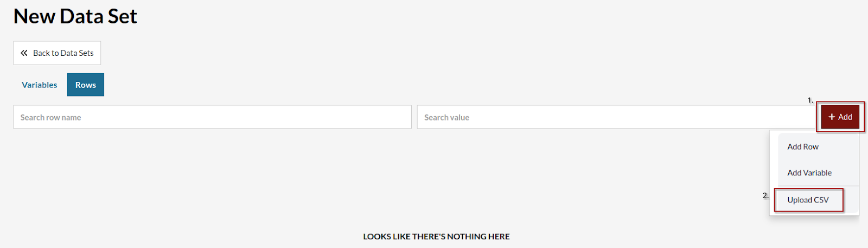
Task: Click the Back to Data Sets text
Action: [63, 53]
